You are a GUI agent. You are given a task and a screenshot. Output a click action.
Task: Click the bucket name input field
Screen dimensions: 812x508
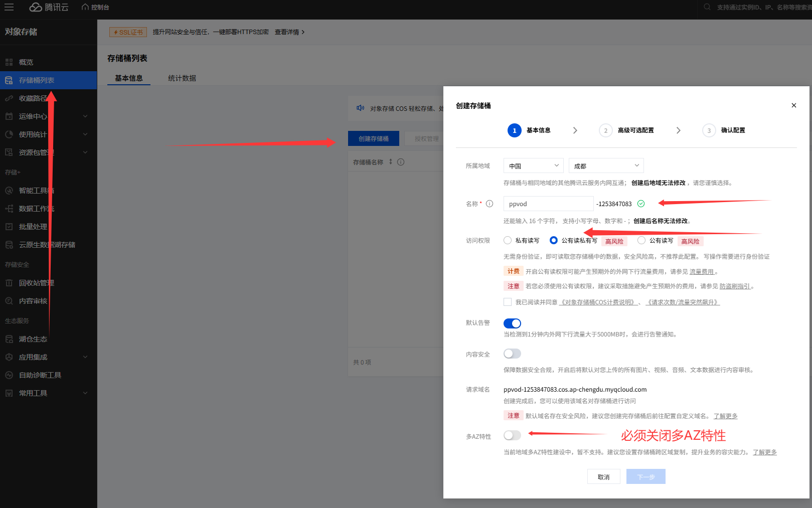click(x=548, y=204)
